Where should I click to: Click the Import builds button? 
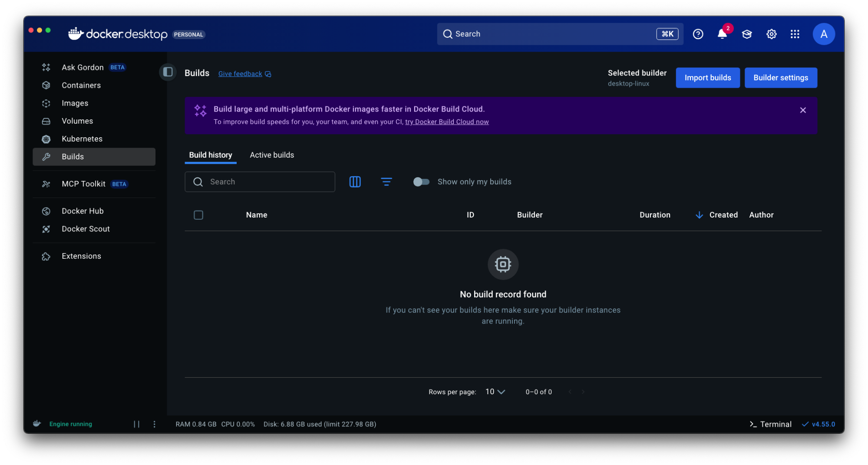[x=707, y=77]
